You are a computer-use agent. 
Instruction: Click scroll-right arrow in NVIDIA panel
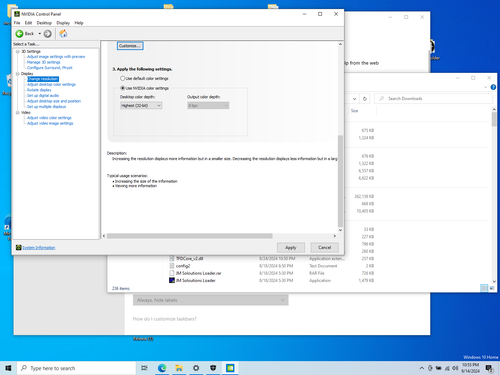(x=335, y=236)
